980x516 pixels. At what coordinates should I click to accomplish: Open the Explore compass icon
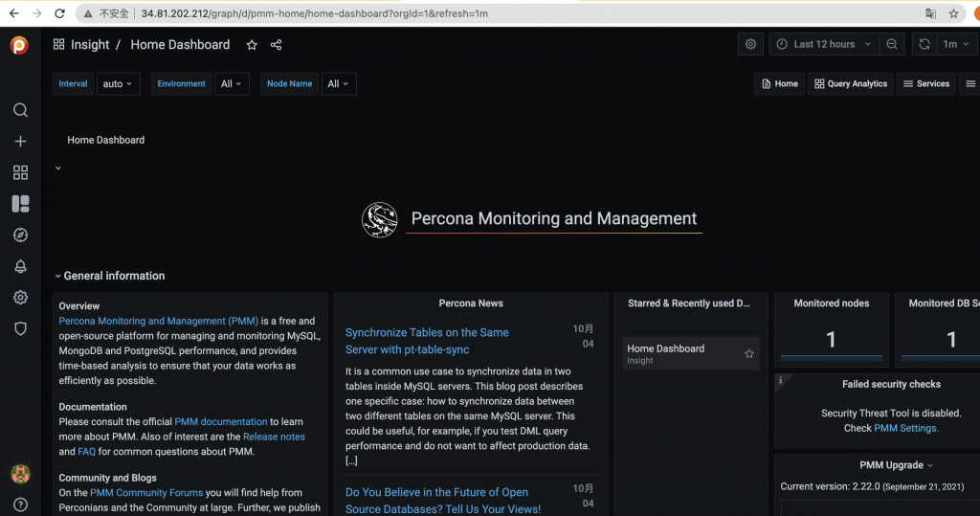coord(21,236)
